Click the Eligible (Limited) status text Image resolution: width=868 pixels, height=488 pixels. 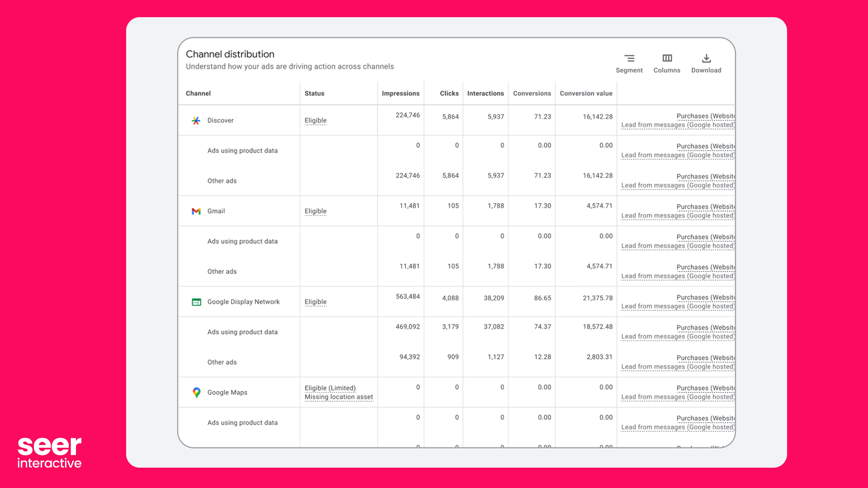330,388
